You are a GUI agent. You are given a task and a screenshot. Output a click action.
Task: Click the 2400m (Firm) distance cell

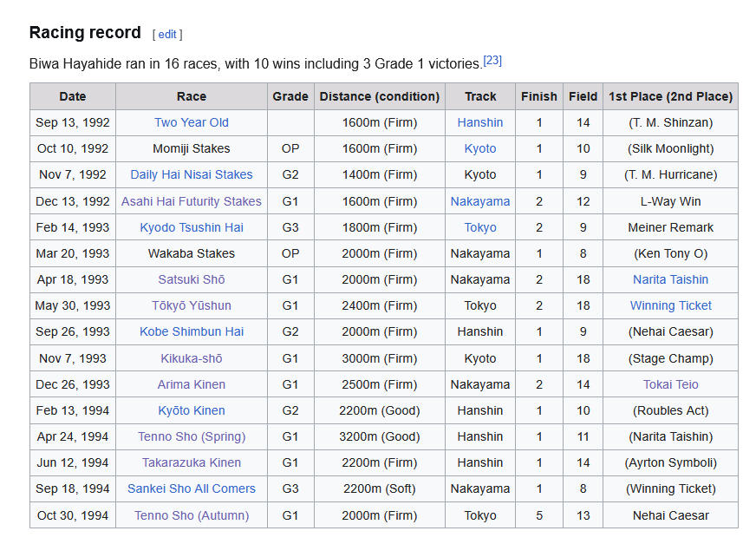tap(380, 305)
